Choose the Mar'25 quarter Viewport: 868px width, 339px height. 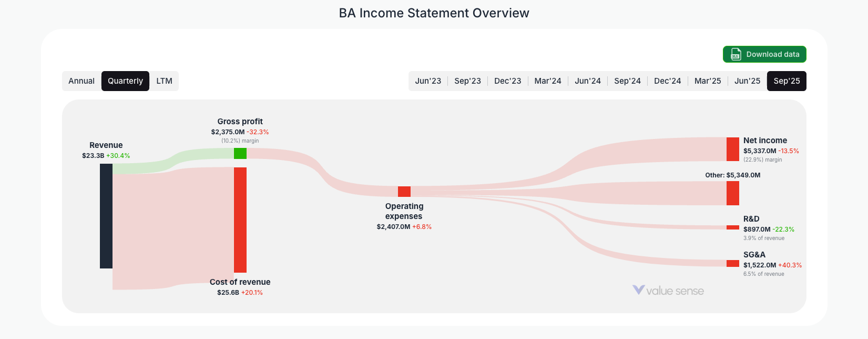tap(707, 81)
